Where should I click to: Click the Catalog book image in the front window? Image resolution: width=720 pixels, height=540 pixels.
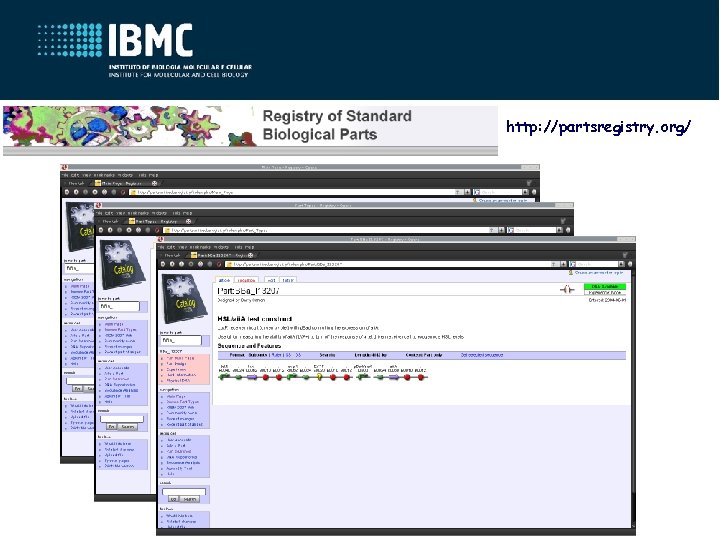click(x=184, y=299)
